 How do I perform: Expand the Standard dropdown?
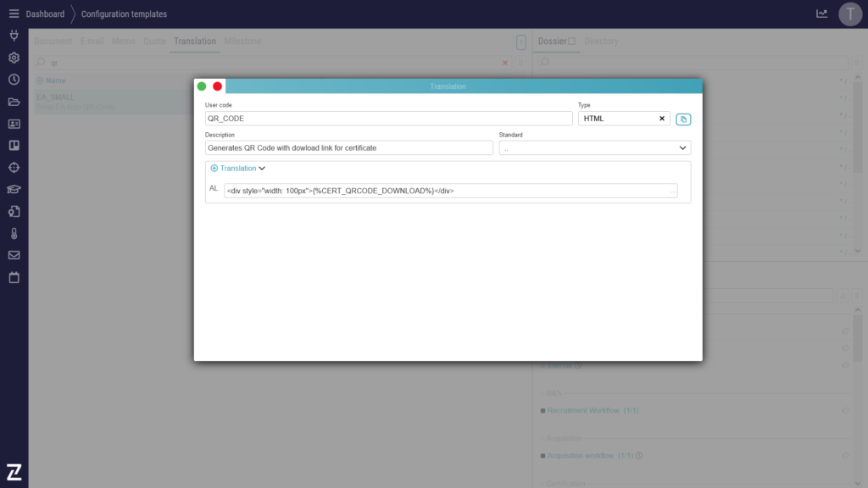683,148
